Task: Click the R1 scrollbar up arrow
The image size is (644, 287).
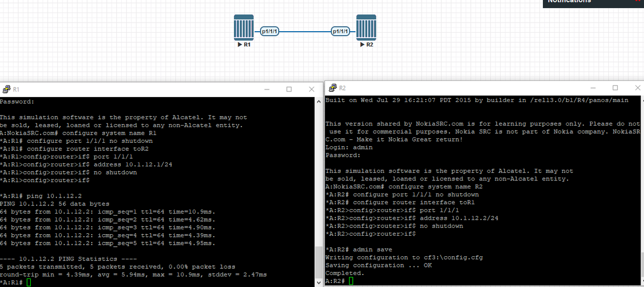Action: (318, 101)
